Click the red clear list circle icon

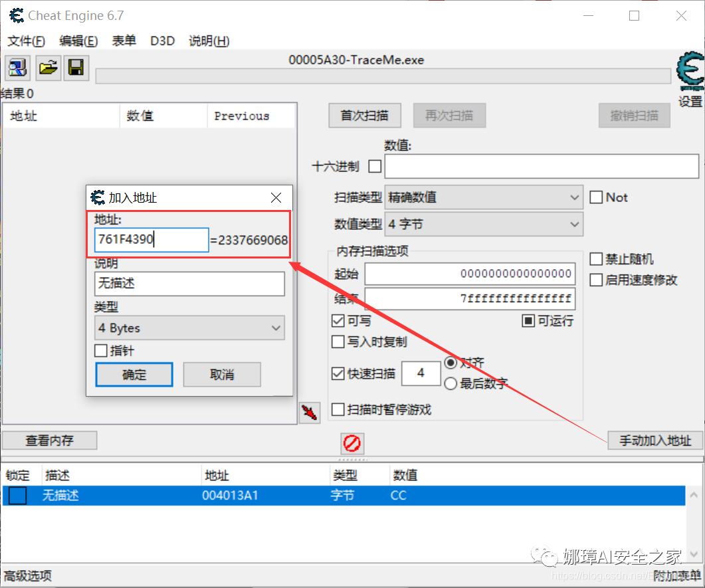point(352,444)
